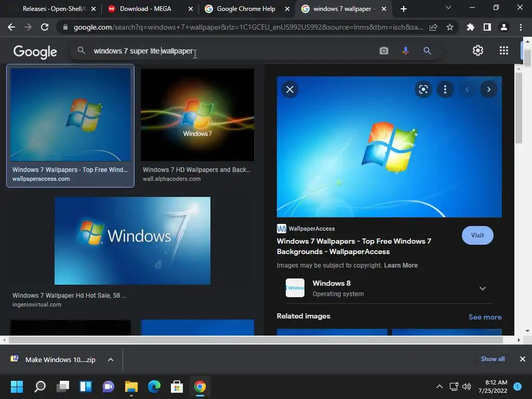Open download options for Make Windows 10 zip
This screenshot has height=399, width=532.
point(111,360)
